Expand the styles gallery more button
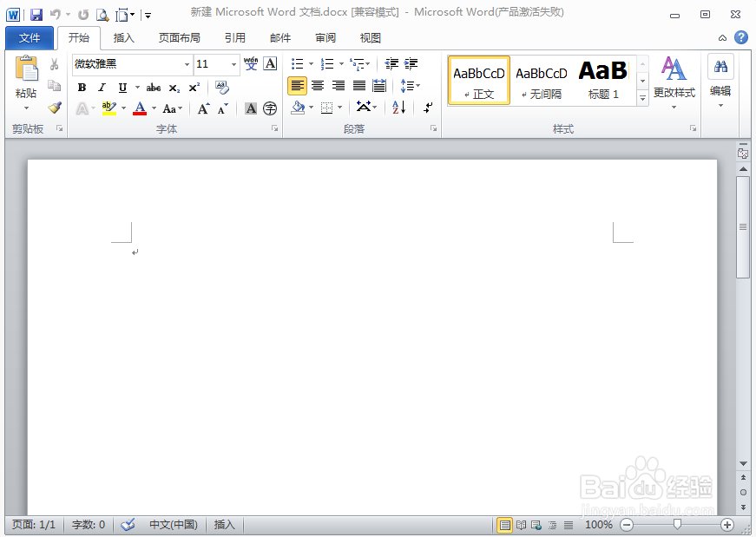The height and width of the screenshot is (537, 756). (x=642, y=98)
